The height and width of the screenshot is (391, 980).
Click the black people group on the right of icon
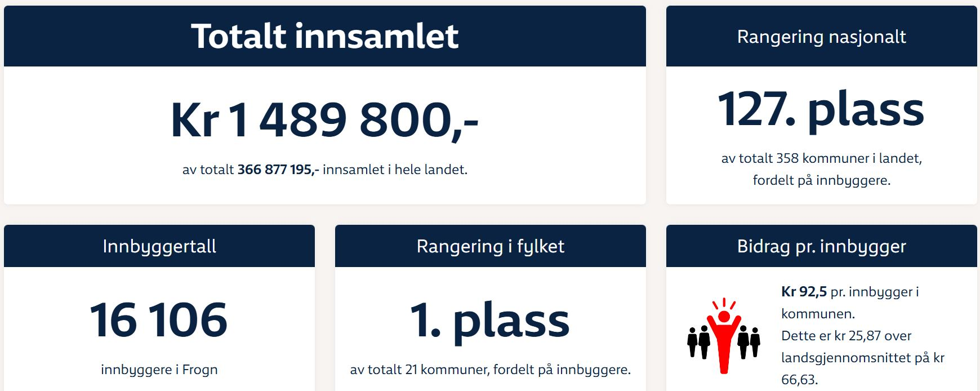(x=749, y=341)
